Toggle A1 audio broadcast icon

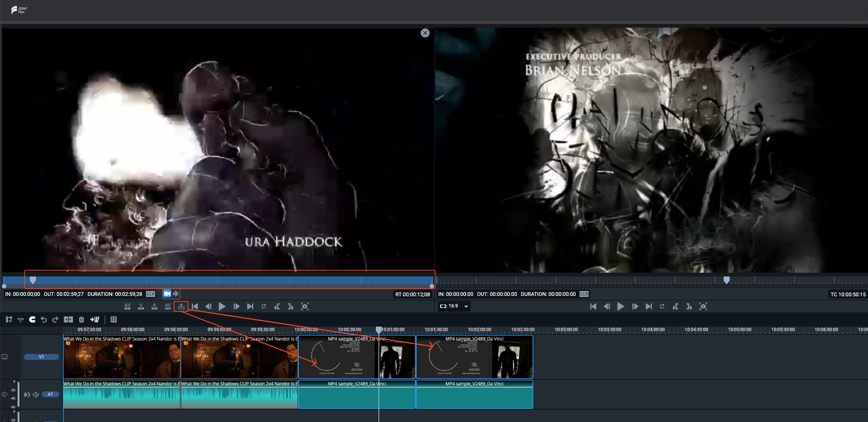27,395
